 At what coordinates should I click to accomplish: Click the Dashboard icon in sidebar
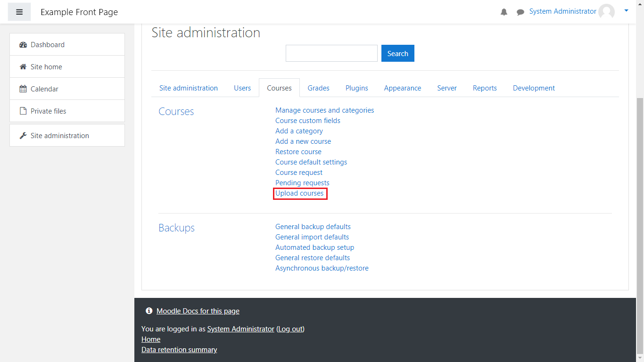(23, 45)
